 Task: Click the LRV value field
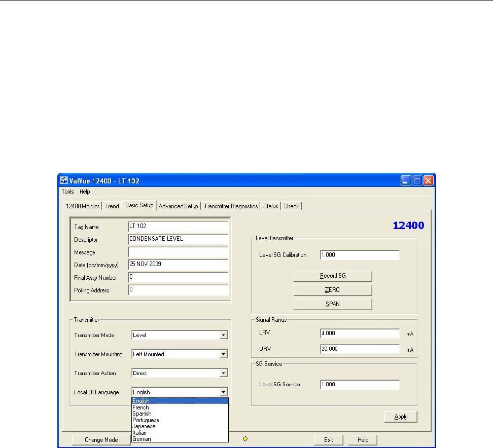[360, 333]
